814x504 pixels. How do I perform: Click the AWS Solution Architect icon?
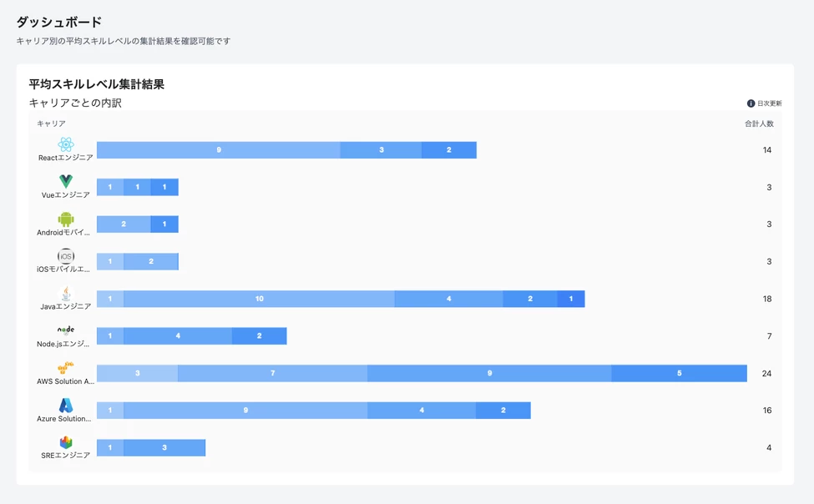[x=66, y=368]
